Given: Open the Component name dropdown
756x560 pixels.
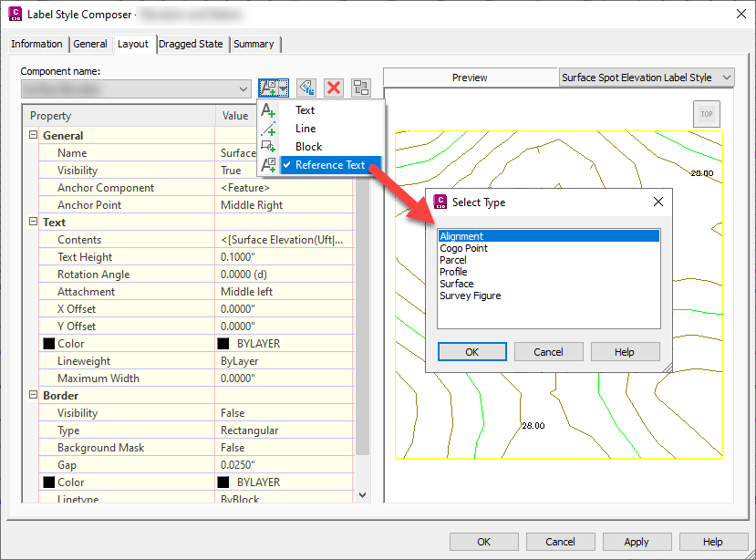Looking at the screenshot, I should pos(243,88).
